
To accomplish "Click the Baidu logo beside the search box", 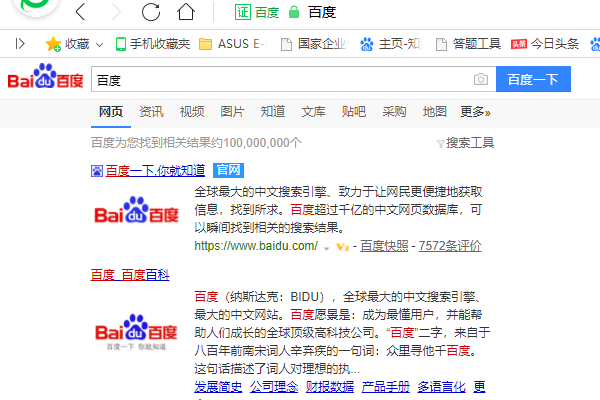I will click(x=45, y=76).
